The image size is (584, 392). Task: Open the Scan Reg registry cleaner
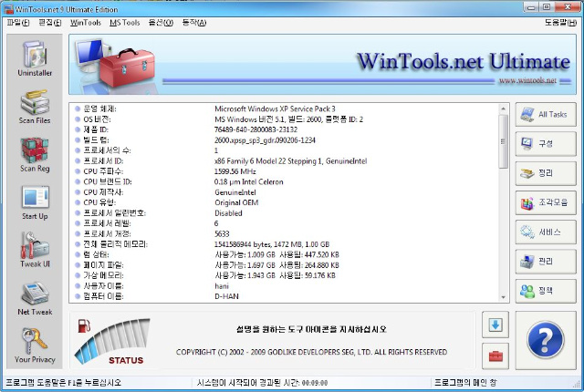(x=35, y=155)
